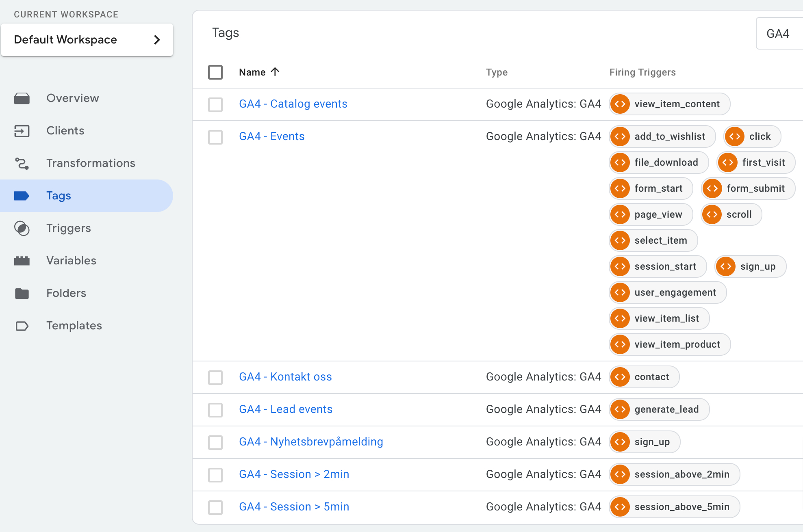The width and height of the screenshot is (803, 532).
Task: Select the GA4 - Lead events checkbox
Action: [x=215, y=410]
